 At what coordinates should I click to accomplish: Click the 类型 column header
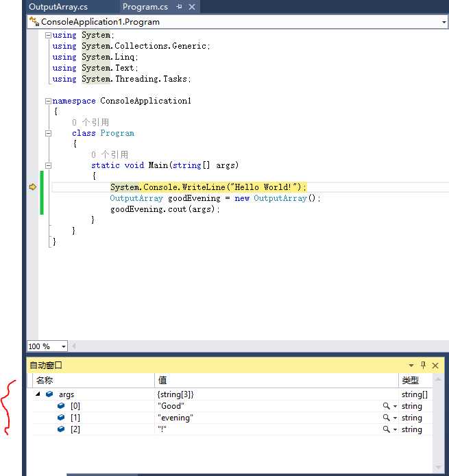(x=415, y=381)
